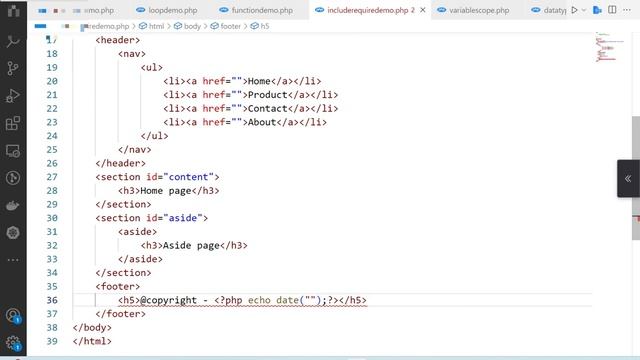Open the Manage settings gear
This screenshot has width=640, height=360.
point(13,343)
